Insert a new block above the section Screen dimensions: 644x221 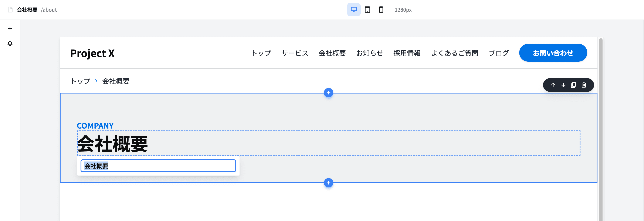coord(328,92)
